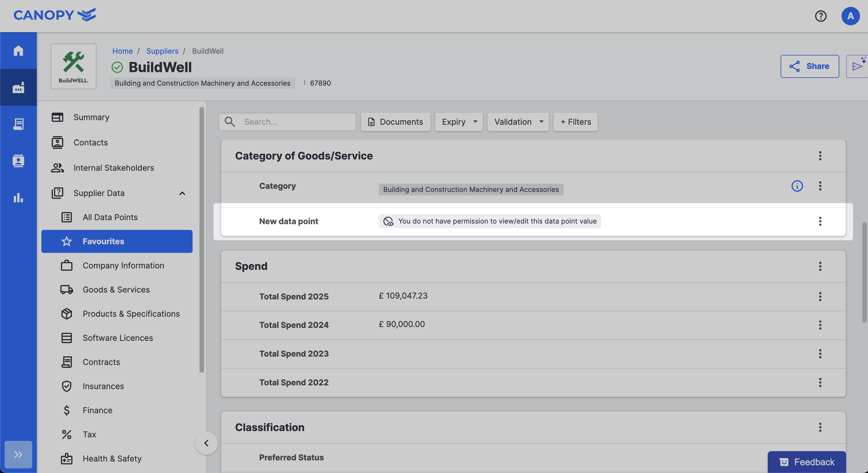Open options menu for Classification section
Image resolution: width=868 pixels, height=473 pixels.
pos(820,427)
